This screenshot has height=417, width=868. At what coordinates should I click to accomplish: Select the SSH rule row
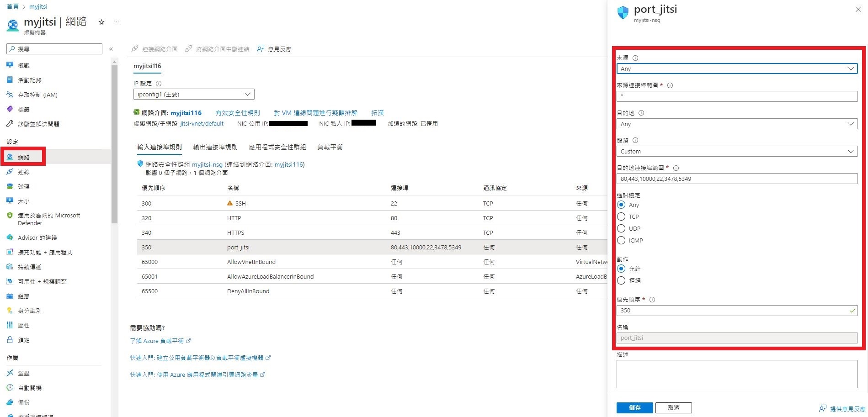(372, 203)
